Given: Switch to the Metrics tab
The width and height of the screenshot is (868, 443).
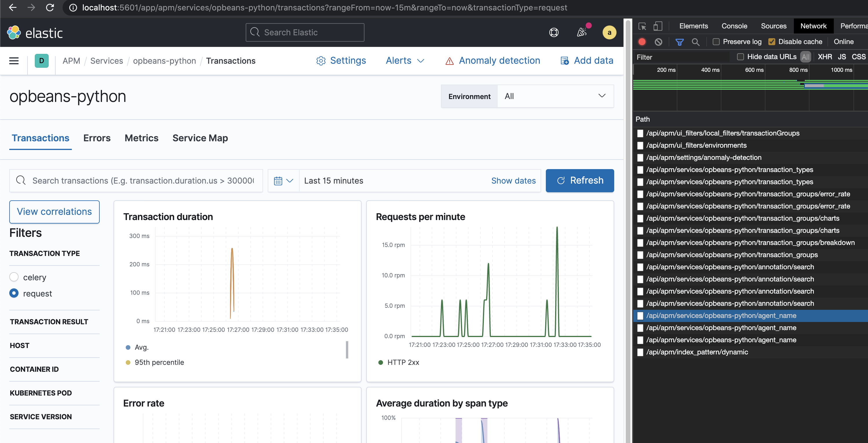Looking at the screenshot, I should (x=141, y=138).
